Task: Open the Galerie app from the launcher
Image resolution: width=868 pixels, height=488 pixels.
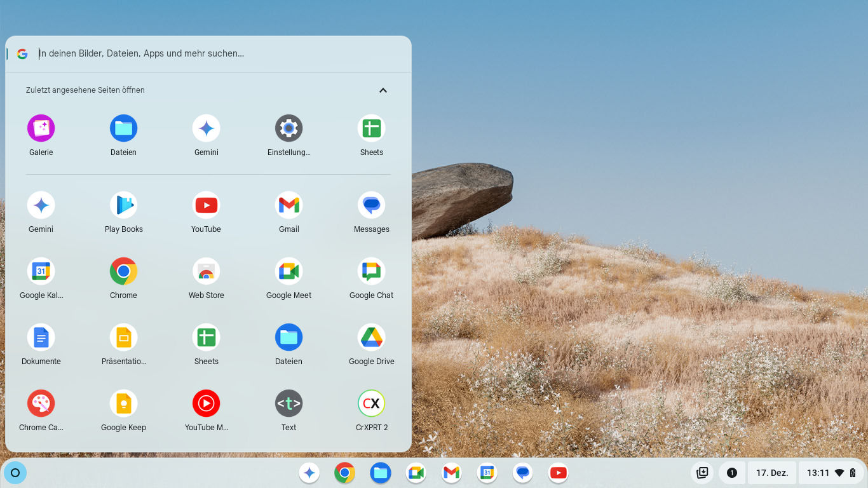Action: 41,128
